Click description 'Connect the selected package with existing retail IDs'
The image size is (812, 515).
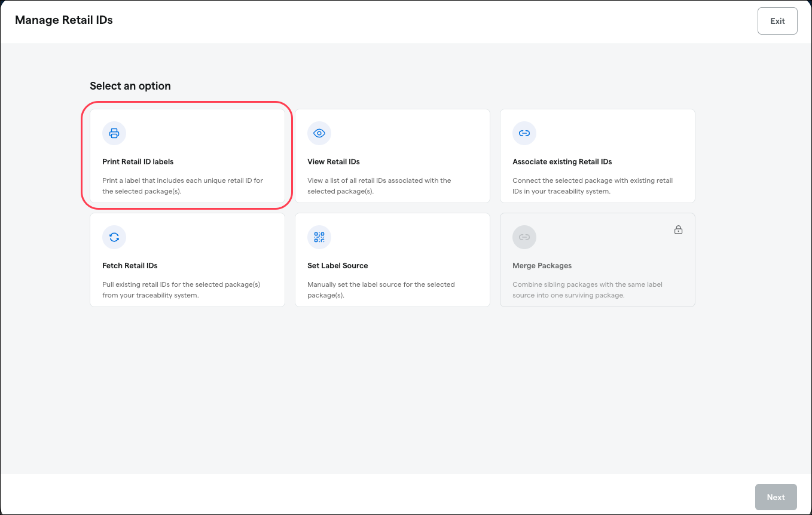[593, 186]
